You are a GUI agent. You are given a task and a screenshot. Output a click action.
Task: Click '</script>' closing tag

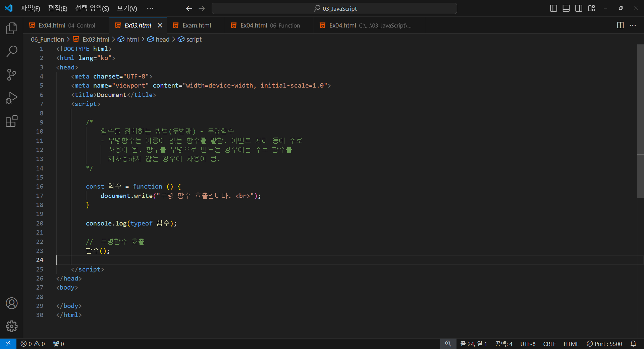point(88,269)
